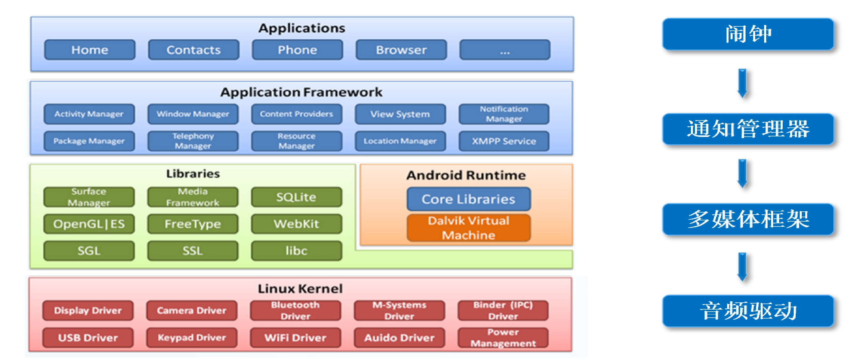
Task: Click the 多媒体框架 flowchart box
Action: click(x=748, y=219)
